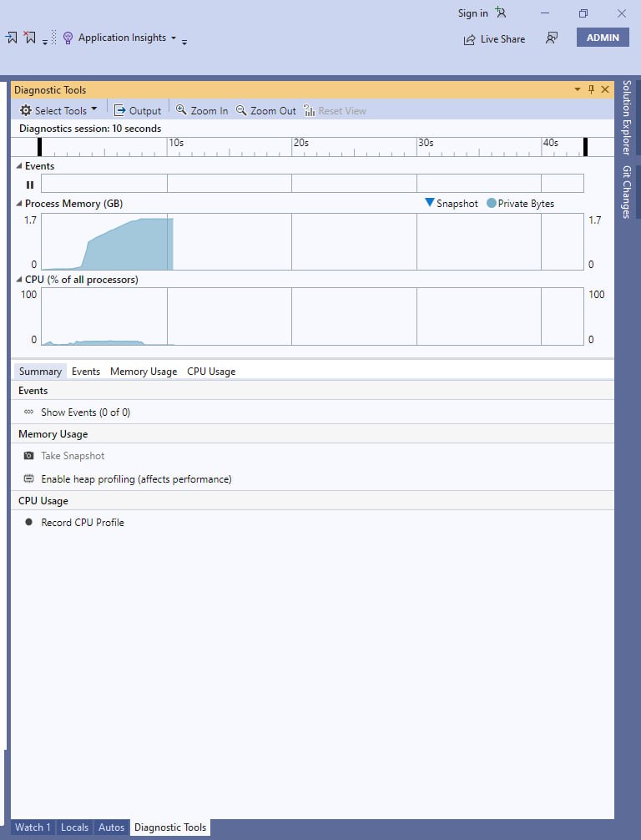The width and height of the screenshot is (641, 840).
Task: Click the 20s mark on timeline ruler
Action: (x=301, y=143)
